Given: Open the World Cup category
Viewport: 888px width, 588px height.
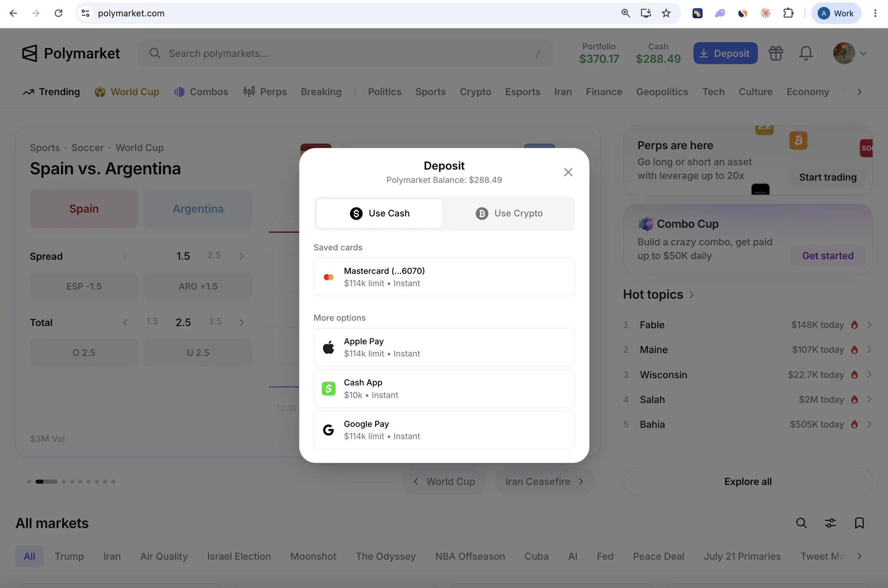Looking at the screenshot, I should [x=127, y=92].
